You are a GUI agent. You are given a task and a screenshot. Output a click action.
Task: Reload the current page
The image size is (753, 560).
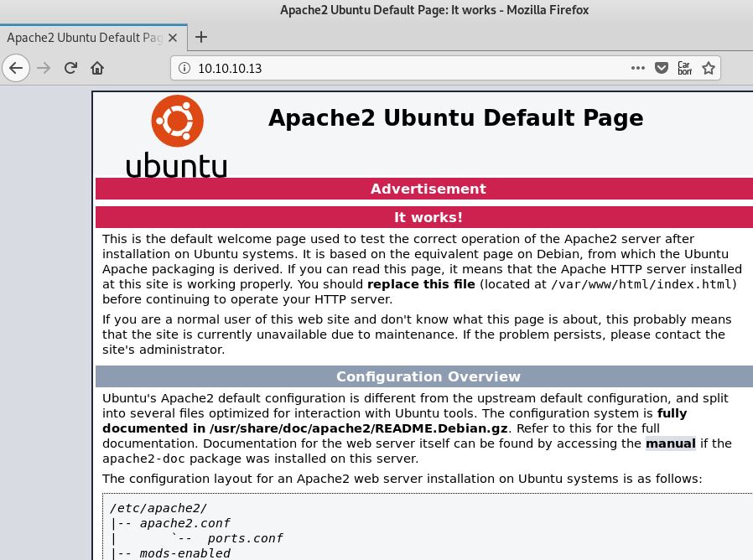click(x=70, y=68)
